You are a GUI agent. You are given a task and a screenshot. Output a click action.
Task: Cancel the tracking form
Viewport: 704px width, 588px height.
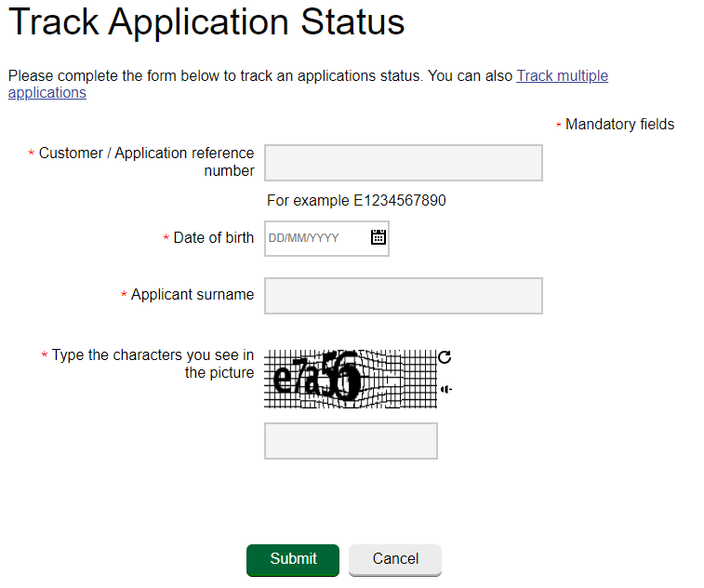tap(395, 559)
